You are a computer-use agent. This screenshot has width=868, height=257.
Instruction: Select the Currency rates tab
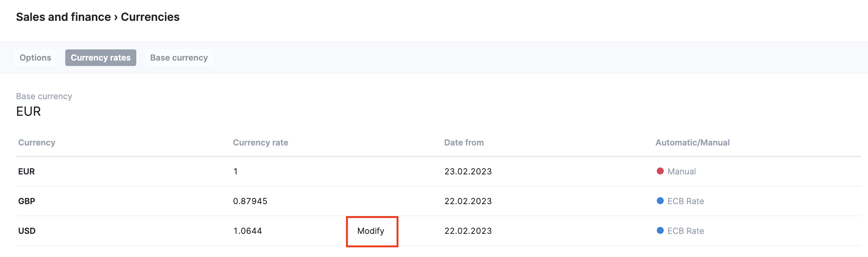(101, 57)
